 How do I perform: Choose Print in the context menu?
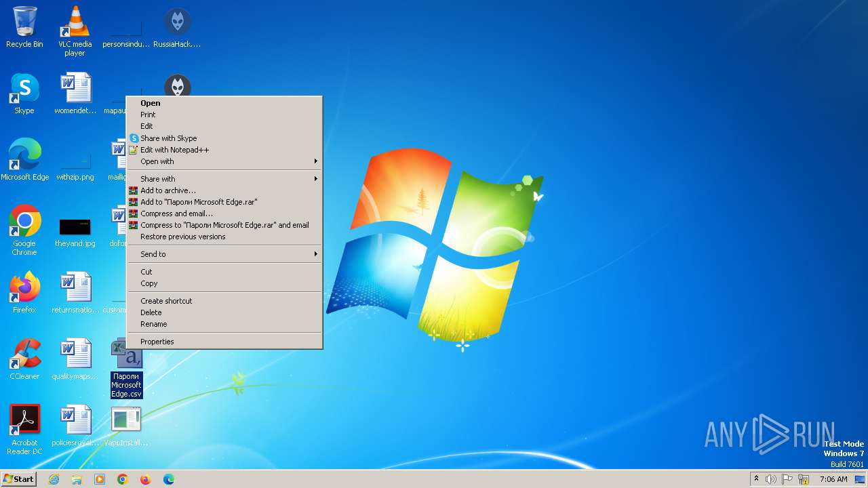pos(224,115)
